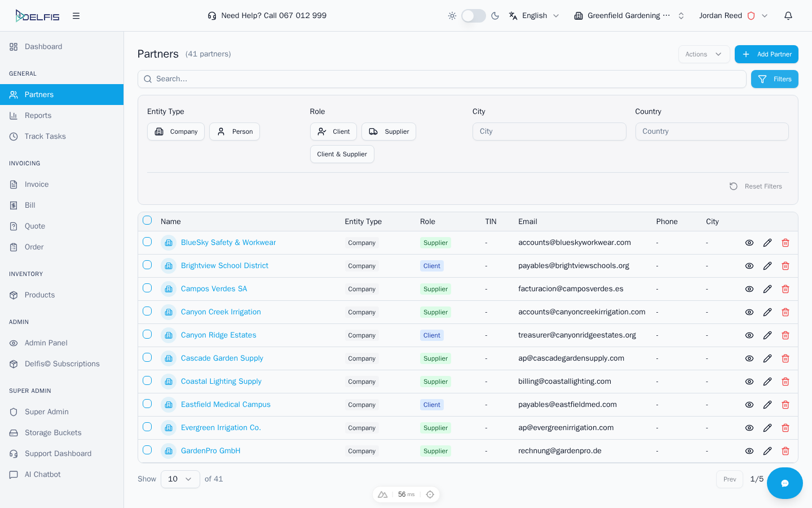Filter by the Supplier role chip

[389, 132]
